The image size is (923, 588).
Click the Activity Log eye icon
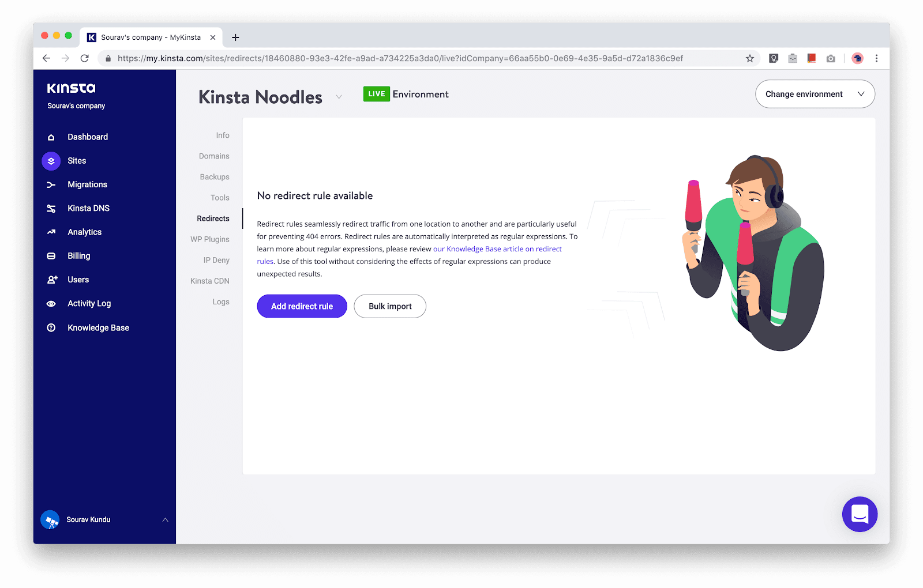(51, 304)
